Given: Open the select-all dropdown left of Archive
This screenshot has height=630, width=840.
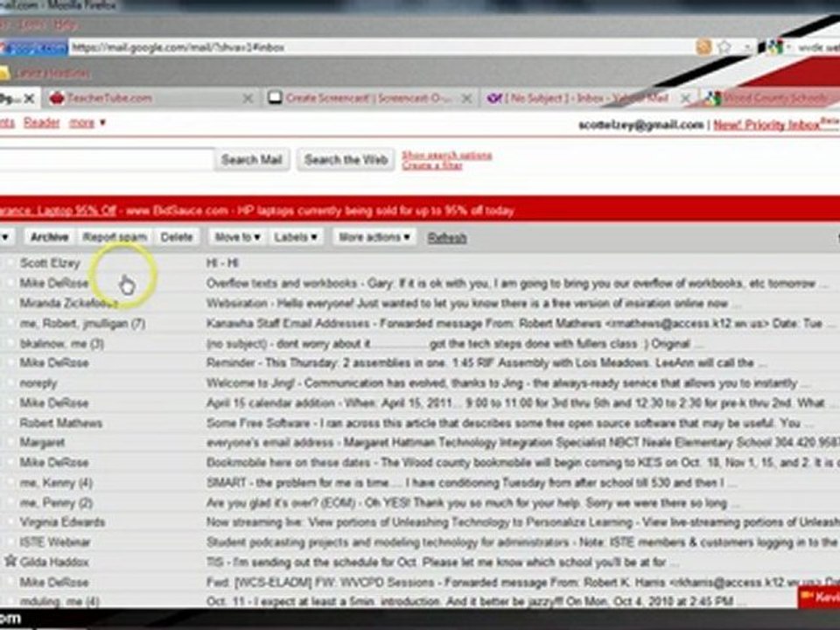Looking at the screenshot, I should (5, 237).
